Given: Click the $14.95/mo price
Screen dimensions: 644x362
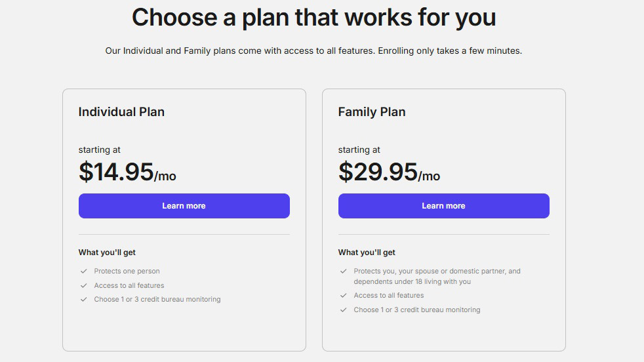Looking at the screenshot, I should click(127, 172).
